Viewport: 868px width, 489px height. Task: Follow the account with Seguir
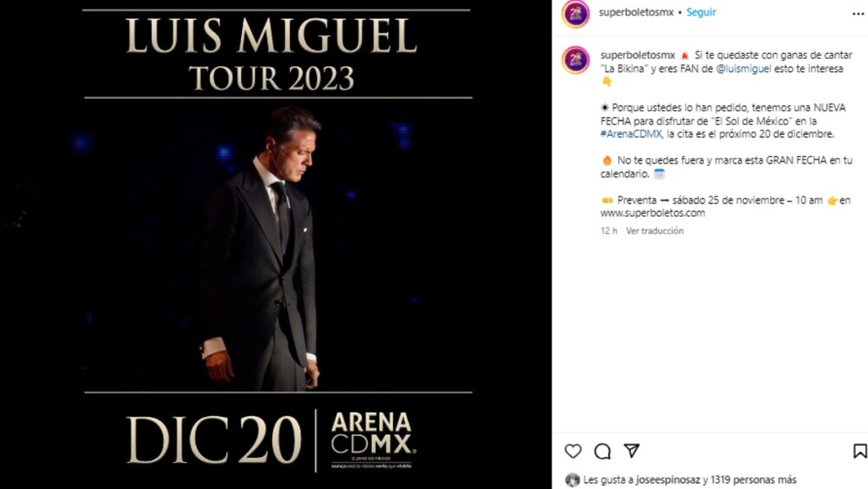pos(701,13)
